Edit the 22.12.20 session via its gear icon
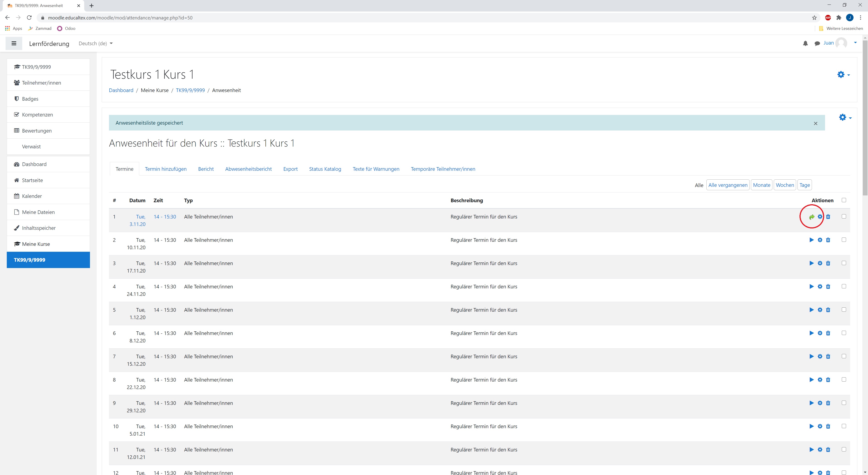The width and height of the screenshot is (868, 475). 820,379
